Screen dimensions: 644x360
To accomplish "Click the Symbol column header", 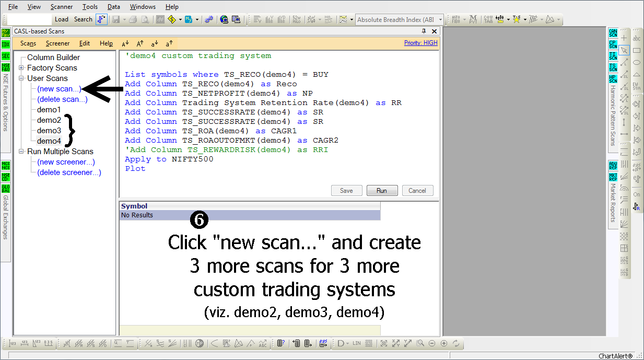I will click(250, 206).
